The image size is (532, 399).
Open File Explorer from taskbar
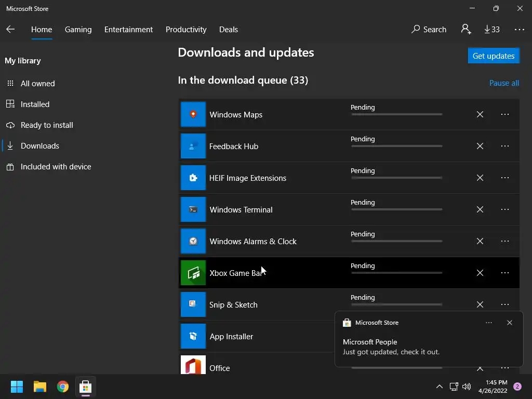39,387
